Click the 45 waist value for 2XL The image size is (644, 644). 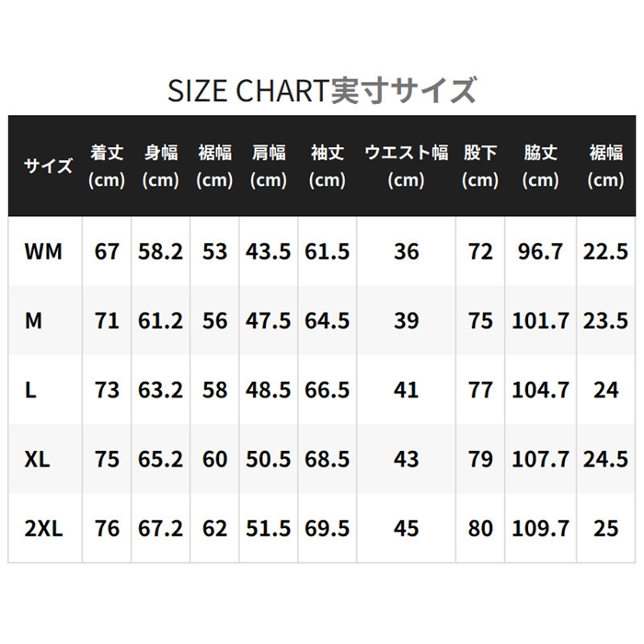click(x=406, y=528)
